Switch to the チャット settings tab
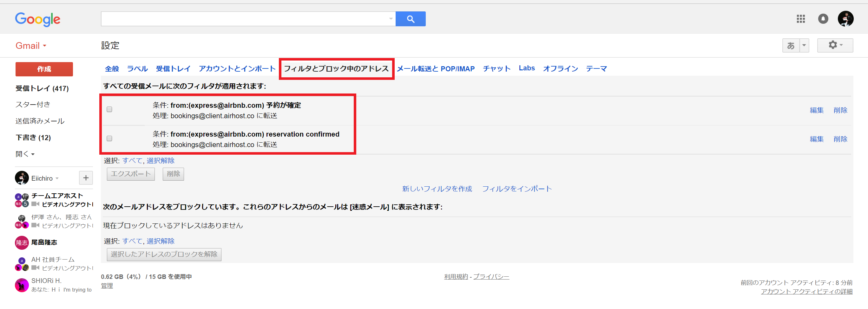This screenshot has width=868, height=309. click(x=497, y=69)
